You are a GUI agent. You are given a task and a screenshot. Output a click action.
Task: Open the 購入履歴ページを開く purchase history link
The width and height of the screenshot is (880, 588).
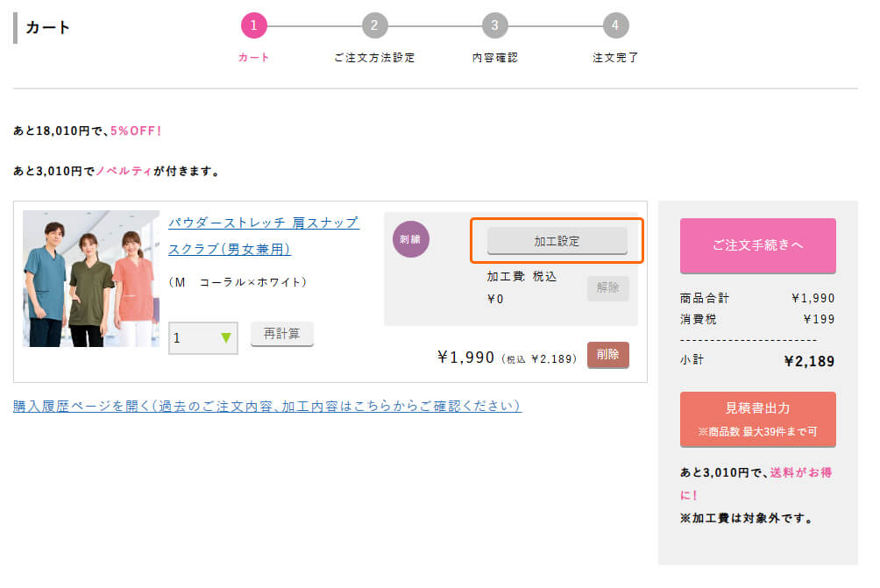click(x=267, y=406)
